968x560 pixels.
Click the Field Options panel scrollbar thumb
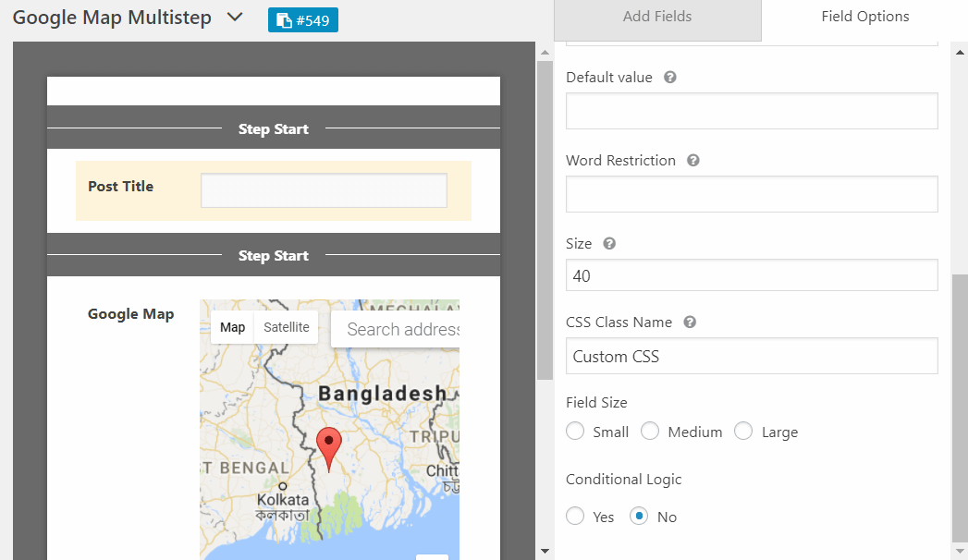[960, 408]
